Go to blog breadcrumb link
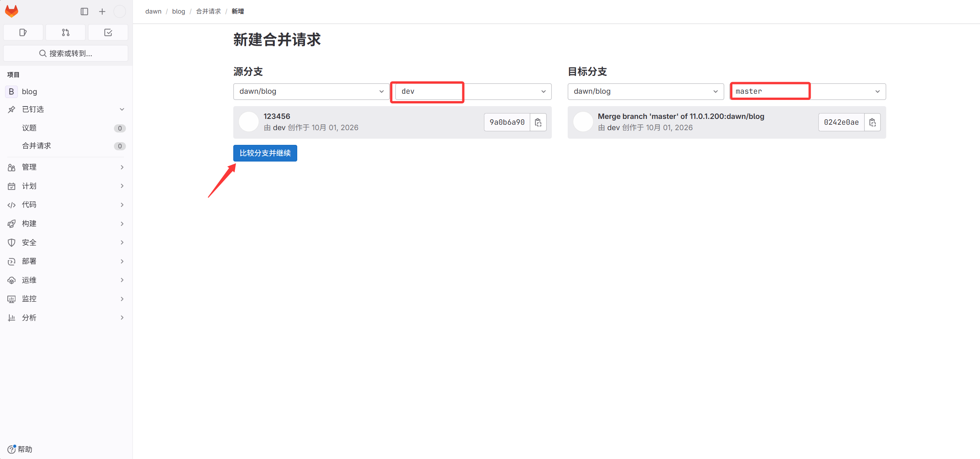The image size is (980, 459). [x=179, y=11]
